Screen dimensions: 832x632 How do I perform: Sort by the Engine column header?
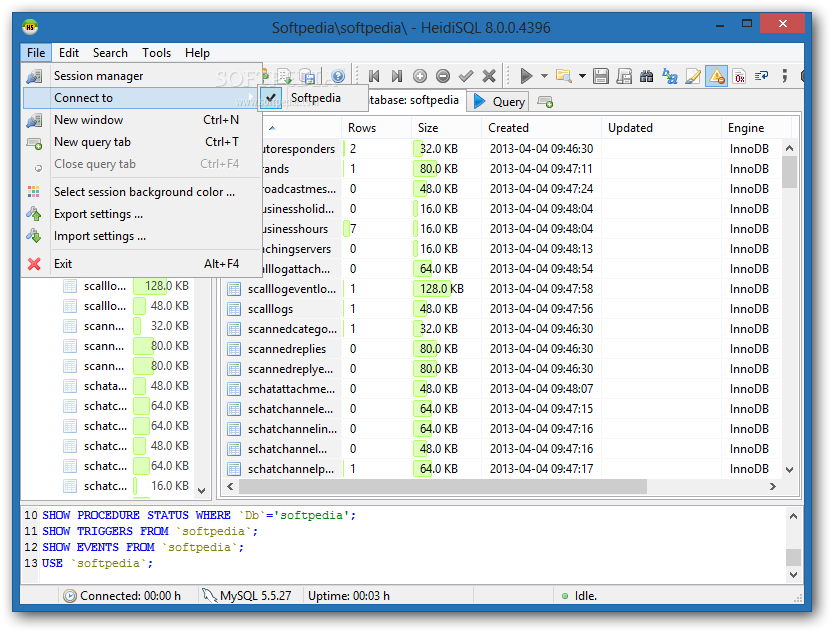[x=756, y=128]
